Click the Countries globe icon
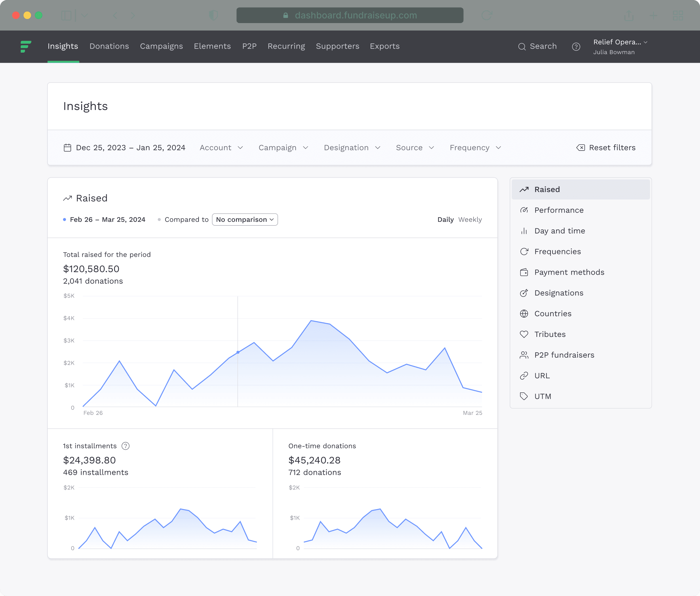 pyautogui.click(x=524, y=314)
